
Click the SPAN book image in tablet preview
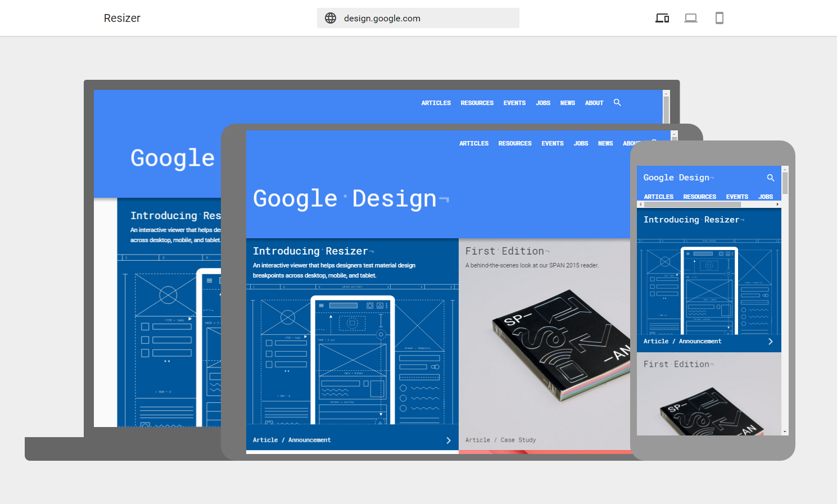click(x=561, y=344)
